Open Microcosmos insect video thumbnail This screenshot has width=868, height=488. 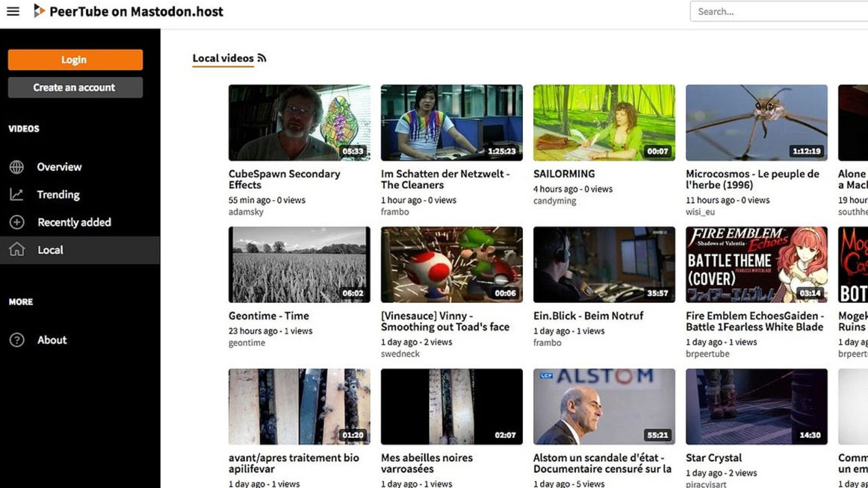[x=756, y=123]
